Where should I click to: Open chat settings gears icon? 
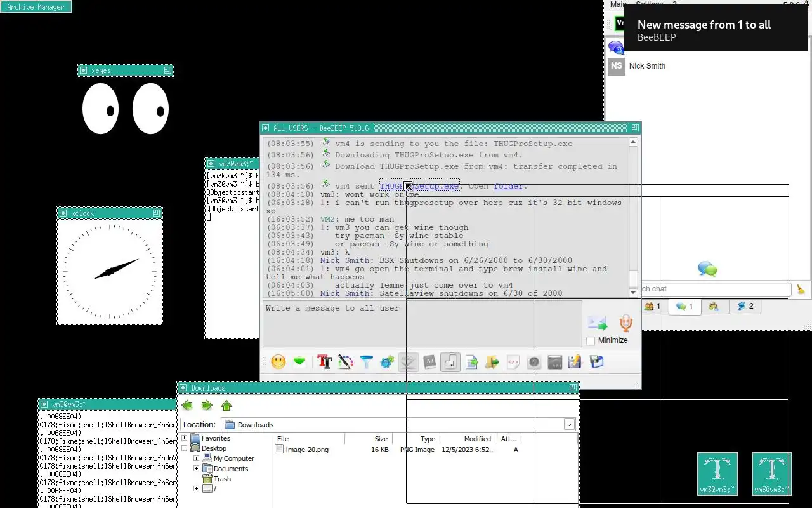[387, 362]
